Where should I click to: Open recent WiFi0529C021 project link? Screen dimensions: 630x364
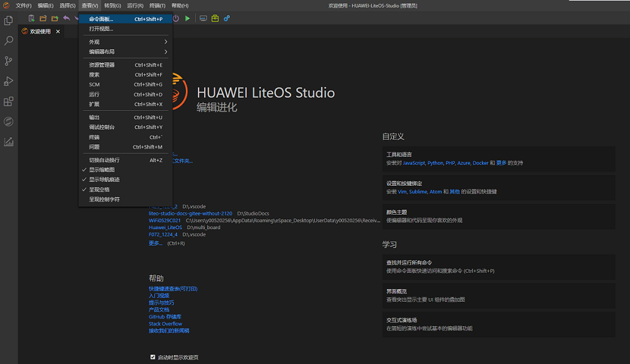[164, 220]
